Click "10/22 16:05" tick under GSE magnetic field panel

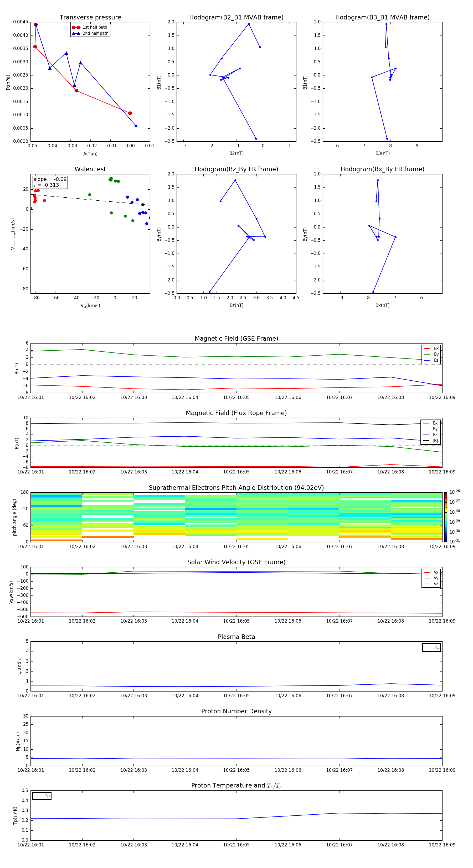pos(236,398)
